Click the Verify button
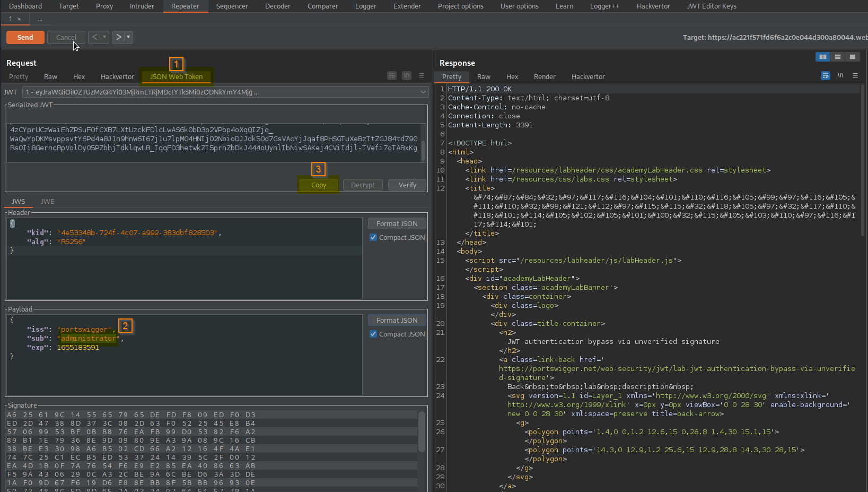This screenshot has width=868, height=492. point(407,185)
